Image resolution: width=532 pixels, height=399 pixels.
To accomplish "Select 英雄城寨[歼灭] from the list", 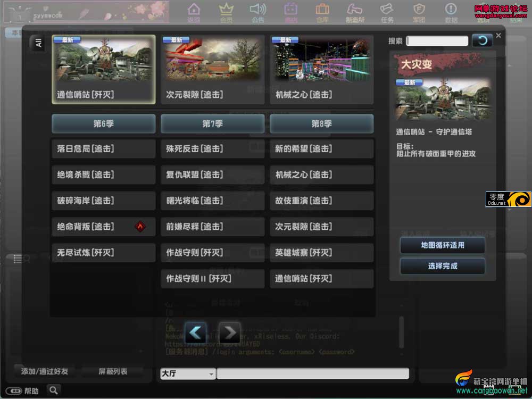I will (322, 252).
